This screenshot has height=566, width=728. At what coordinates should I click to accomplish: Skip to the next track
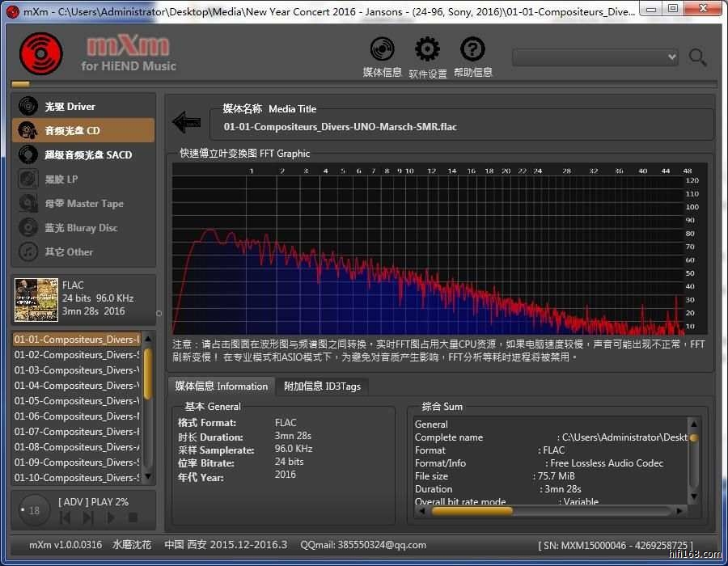pyautogui.click(x=88, y=517)
